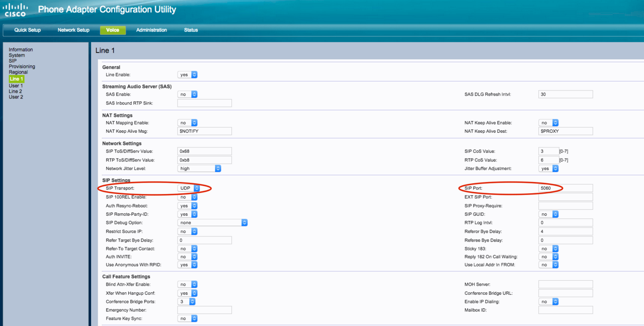644x326 pixels.
Task: Switch to the Network Setup tab
Action: tap(73, 30)
